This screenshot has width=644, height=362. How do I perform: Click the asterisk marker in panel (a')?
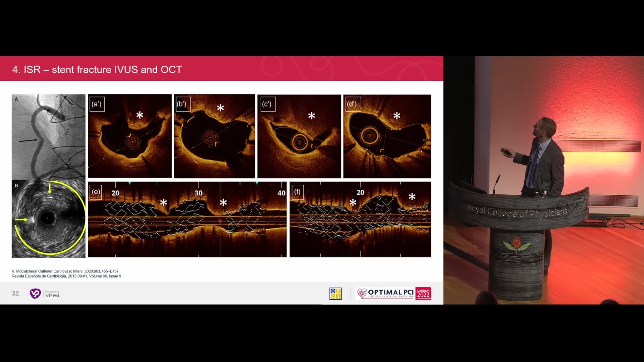(140, 115)
